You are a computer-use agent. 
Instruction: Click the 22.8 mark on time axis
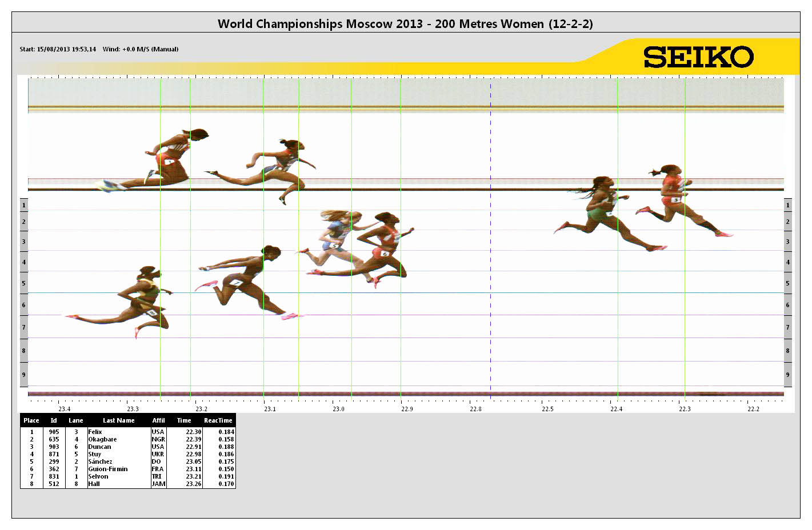(x=475, y=409)
